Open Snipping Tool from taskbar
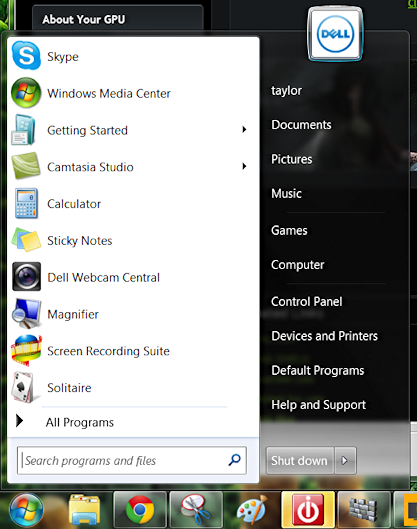Screen dimensions: 417x529 [196, 510]
